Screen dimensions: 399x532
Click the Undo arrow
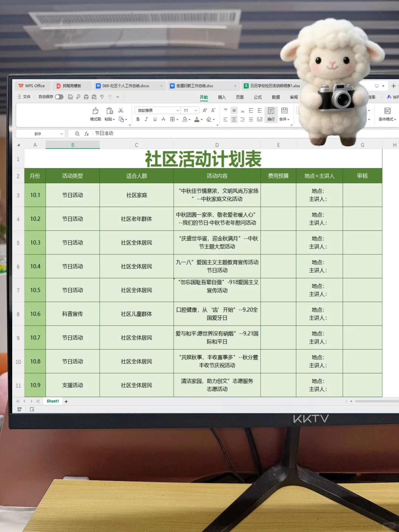coord(102,97)
